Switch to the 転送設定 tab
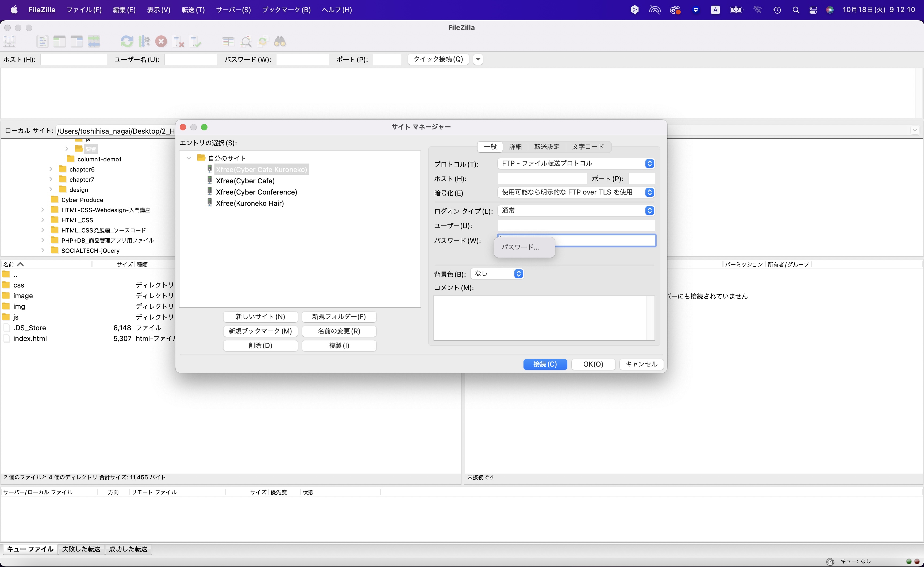The height and width of the screenshot is (567, 924). coord(546,147)
